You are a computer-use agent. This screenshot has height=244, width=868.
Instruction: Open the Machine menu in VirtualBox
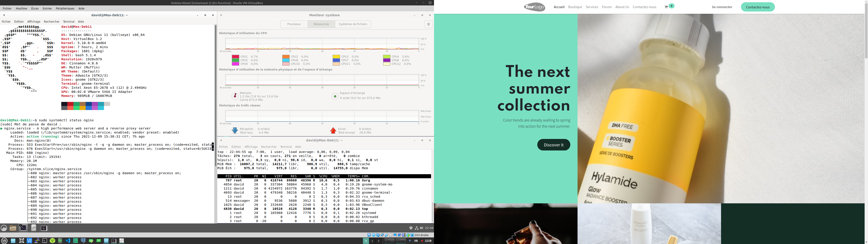[21, 8]
